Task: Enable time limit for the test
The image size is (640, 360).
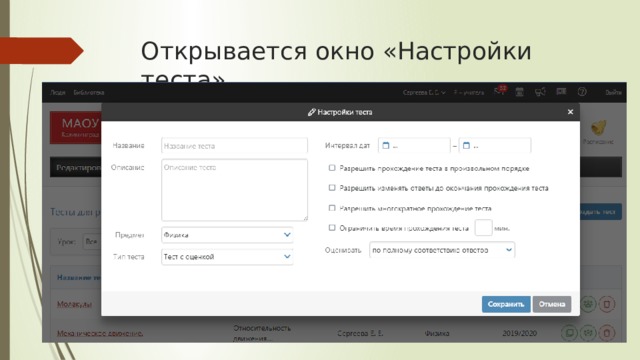Action: pyautogui.click(x=332, y=228)
